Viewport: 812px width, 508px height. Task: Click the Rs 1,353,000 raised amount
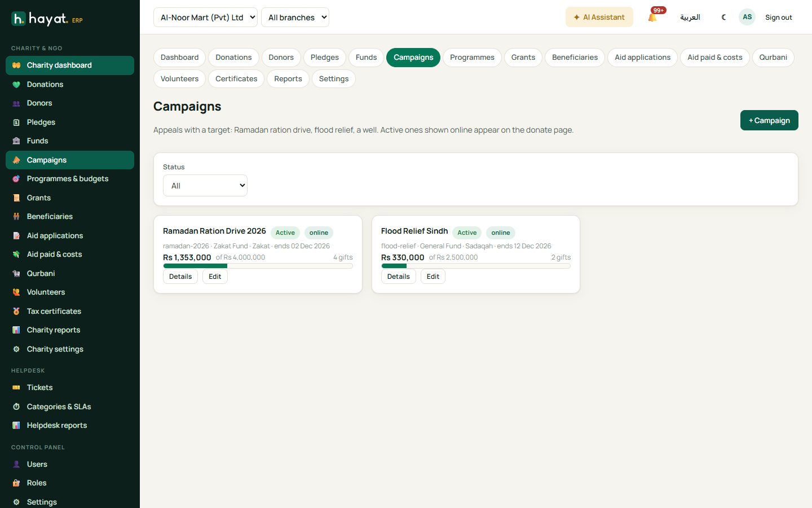[x=187, y=257]
